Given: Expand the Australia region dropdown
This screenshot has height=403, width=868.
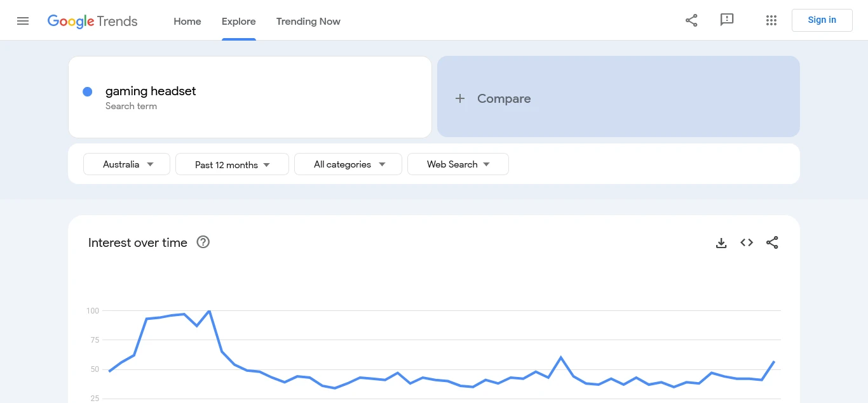Looking at the screenshot, I should pos(127,164).
